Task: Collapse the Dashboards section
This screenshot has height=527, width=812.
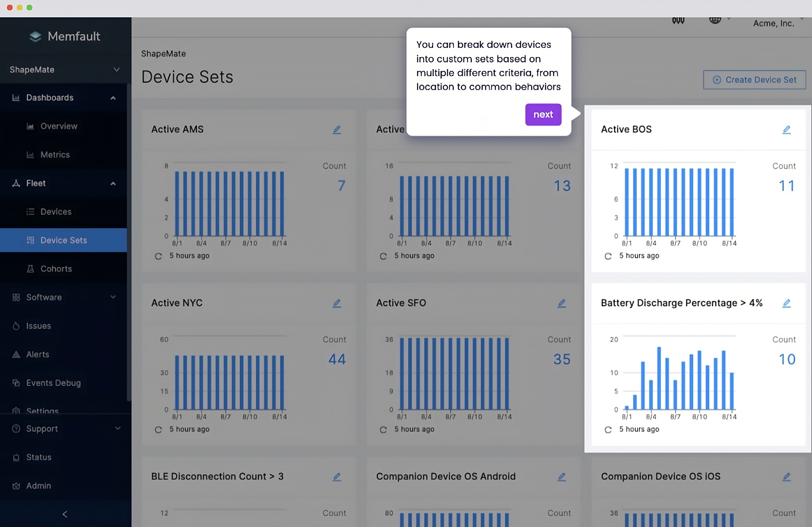Action: coord(63,98)
